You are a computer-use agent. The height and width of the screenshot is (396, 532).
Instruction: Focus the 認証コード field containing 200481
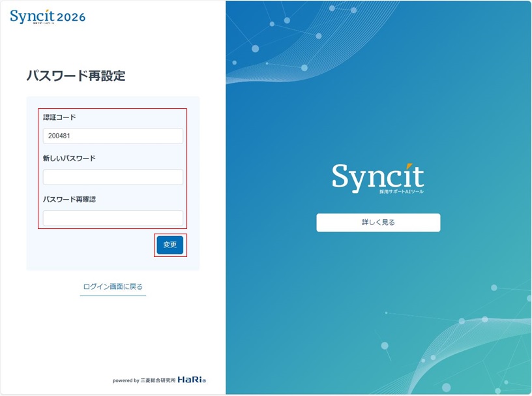[112, 136]
